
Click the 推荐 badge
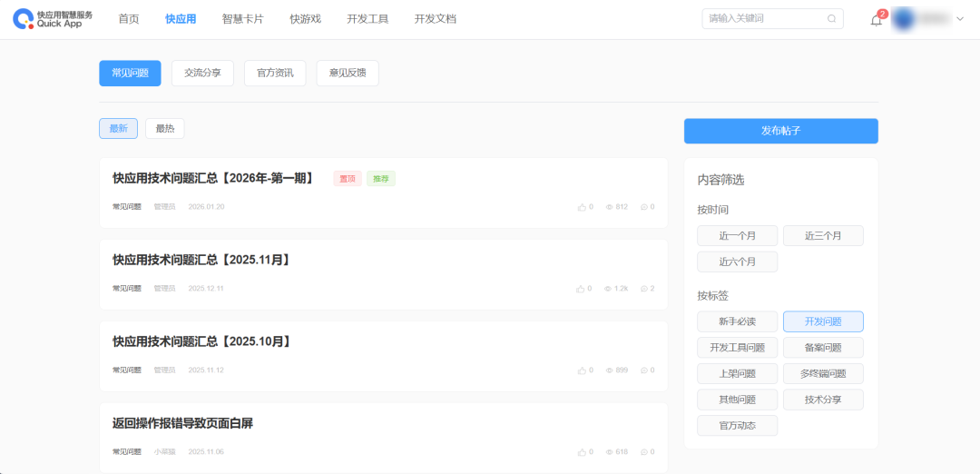click(x=381, y=179)
